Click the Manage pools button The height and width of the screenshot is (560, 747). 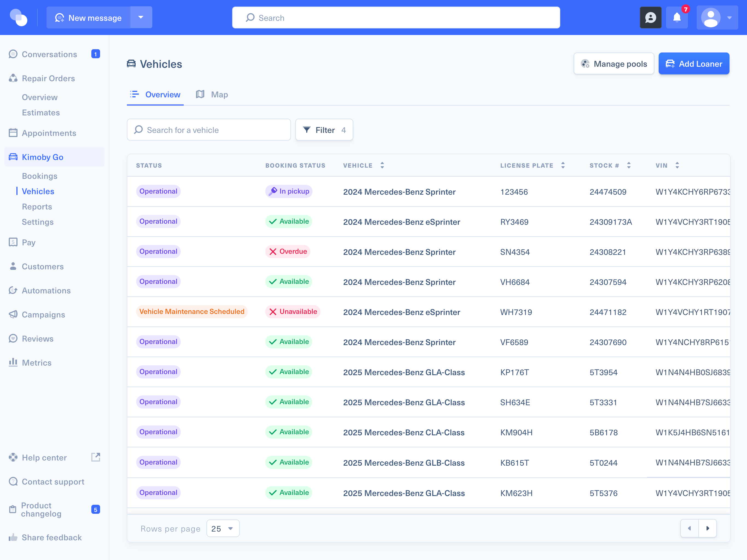click(614, 63)
